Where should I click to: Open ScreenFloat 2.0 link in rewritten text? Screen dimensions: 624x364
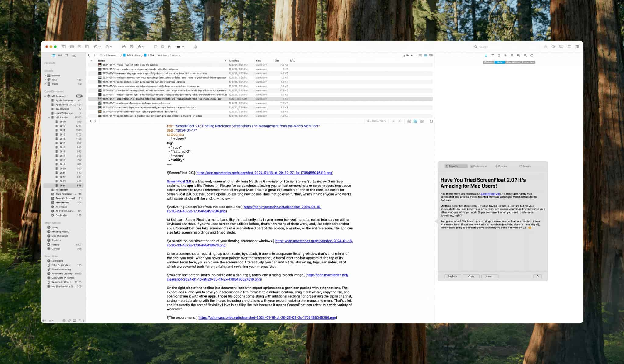pyautogui.click(x=490, y=194)
